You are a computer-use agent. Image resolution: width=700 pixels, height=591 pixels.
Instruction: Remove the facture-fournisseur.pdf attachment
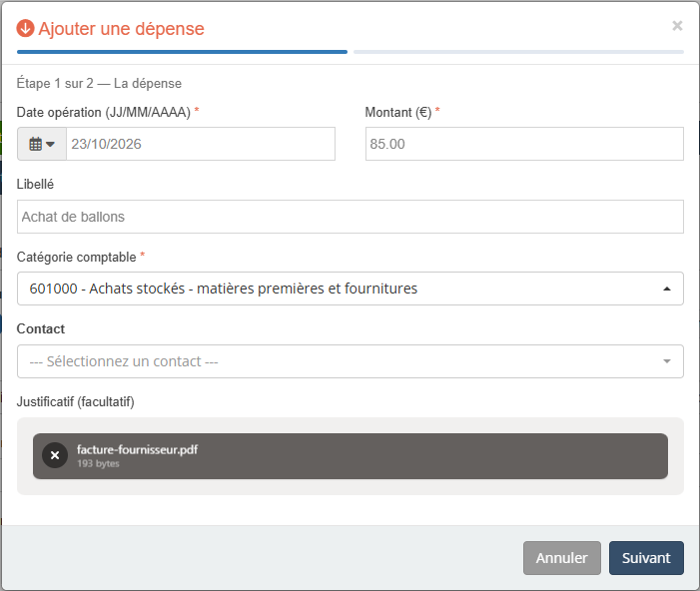[x=55, y=455]
